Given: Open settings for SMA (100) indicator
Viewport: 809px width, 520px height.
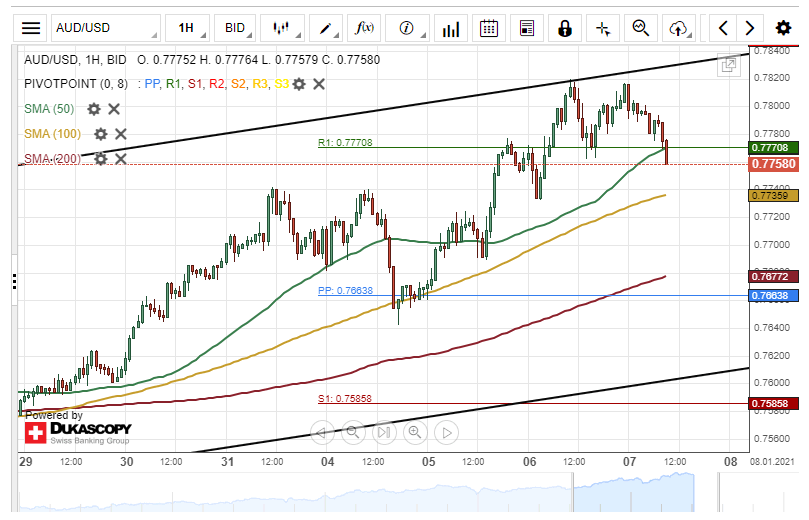Looking at the screenshot, I should click(100, 134).
